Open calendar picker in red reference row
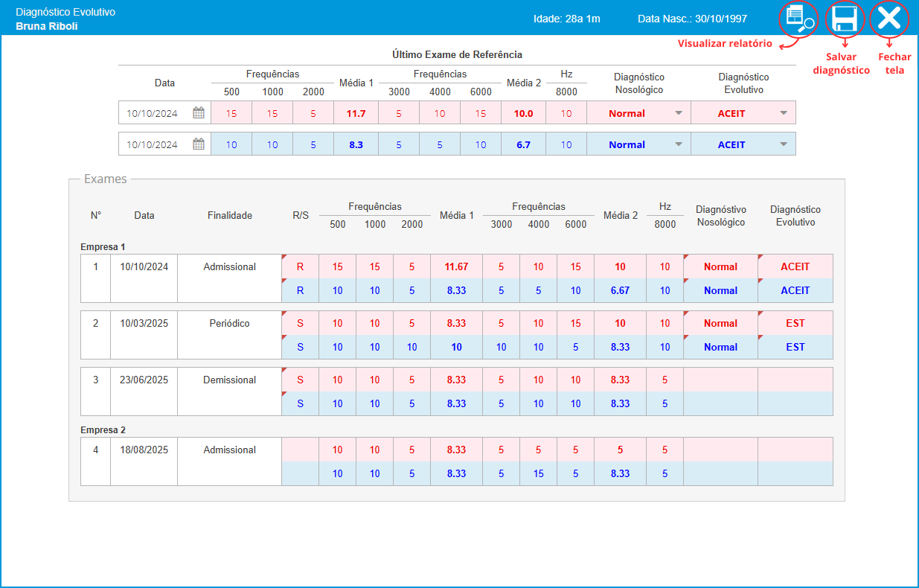919x588 pixels. 198,113
